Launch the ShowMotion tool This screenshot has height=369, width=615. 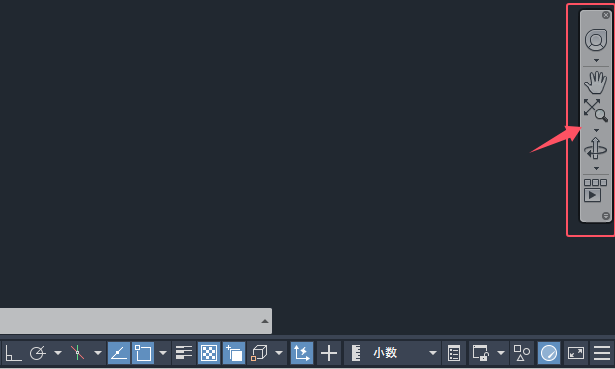tap(595, 190)
